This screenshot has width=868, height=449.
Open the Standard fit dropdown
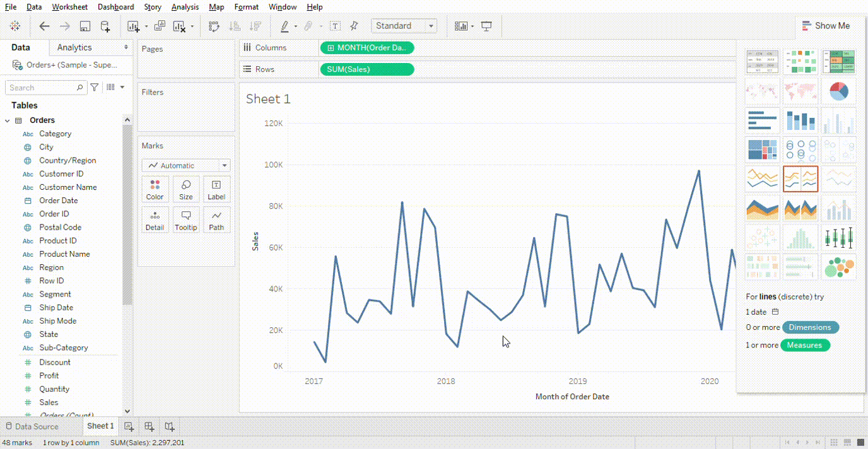coord(404,26)
